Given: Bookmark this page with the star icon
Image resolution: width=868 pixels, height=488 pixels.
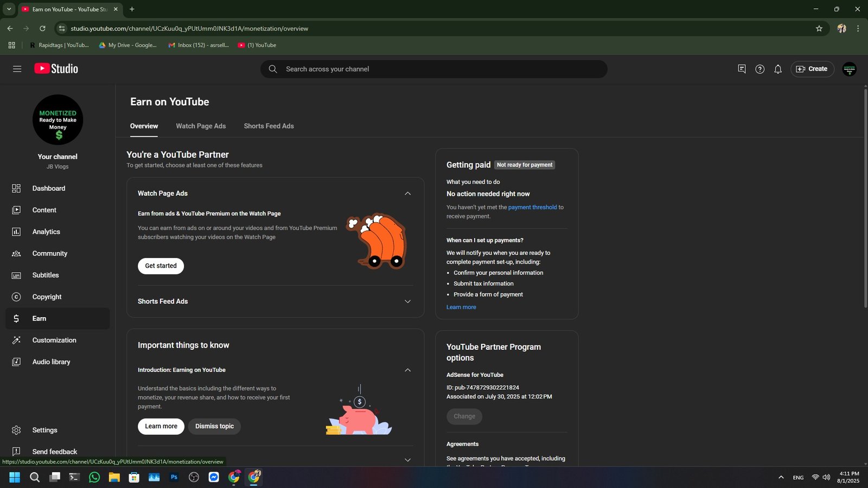Looking at the screenshot, I should pyautogui.click(x=819, y=28).
